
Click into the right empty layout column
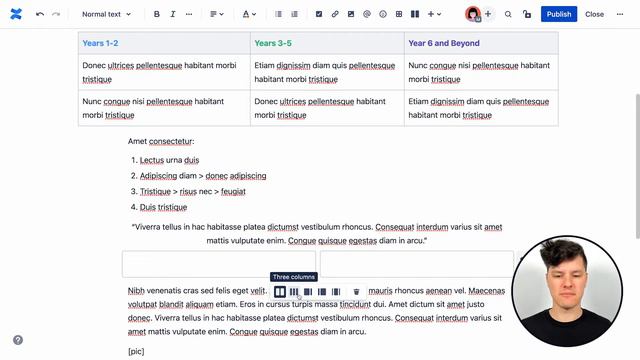click(417, 264)
